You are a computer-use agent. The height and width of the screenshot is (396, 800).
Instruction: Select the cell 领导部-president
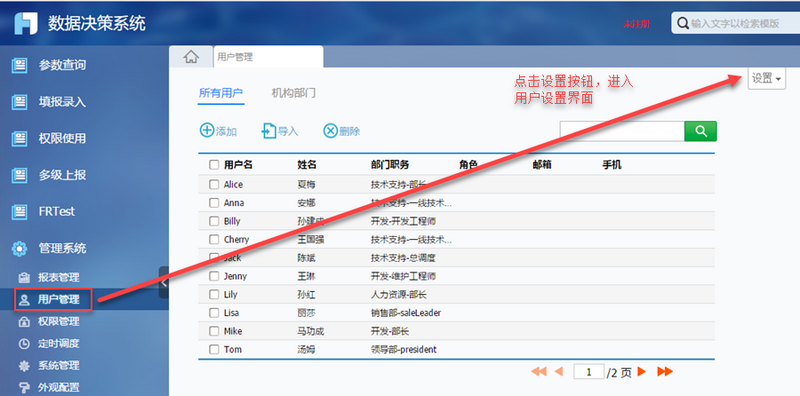[404, 350]
